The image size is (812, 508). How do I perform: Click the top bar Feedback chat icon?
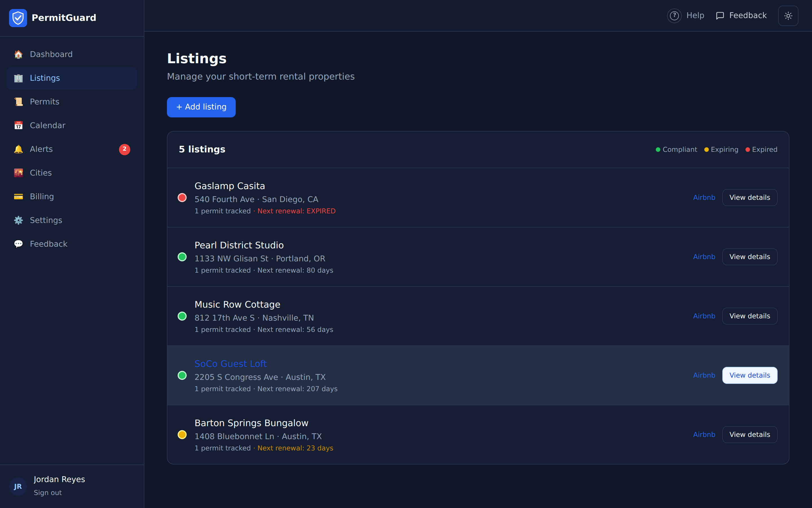720,16
